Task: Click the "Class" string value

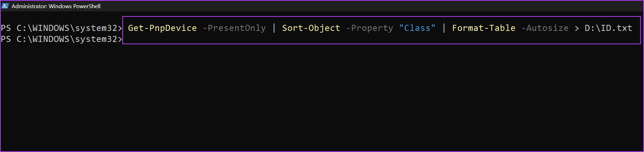Action: click(417, 28)
